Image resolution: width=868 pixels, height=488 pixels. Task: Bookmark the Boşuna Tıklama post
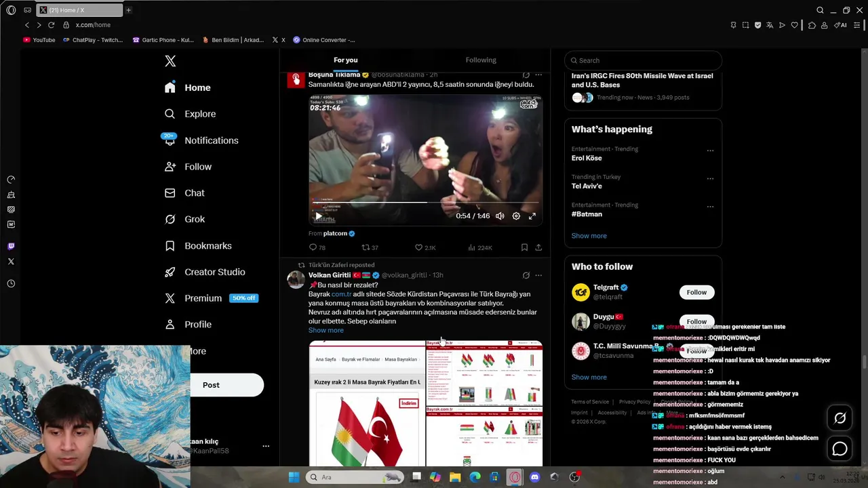524,248
